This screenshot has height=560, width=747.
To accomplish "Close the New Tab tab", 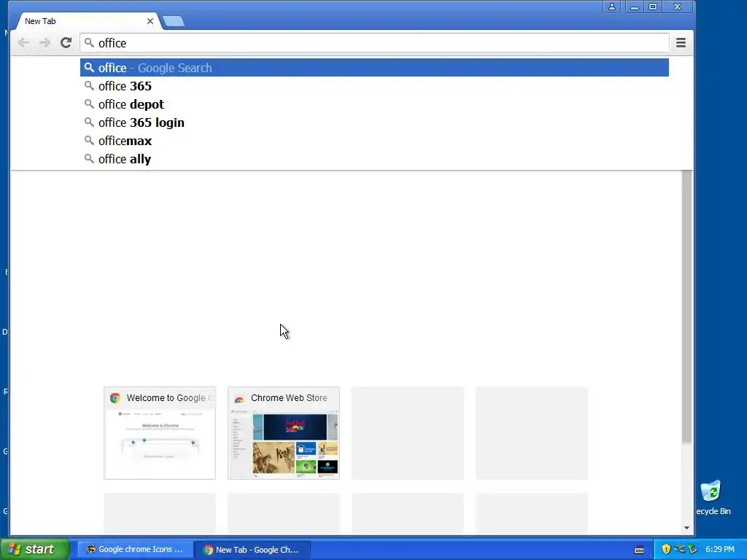I will coord(150,21).
